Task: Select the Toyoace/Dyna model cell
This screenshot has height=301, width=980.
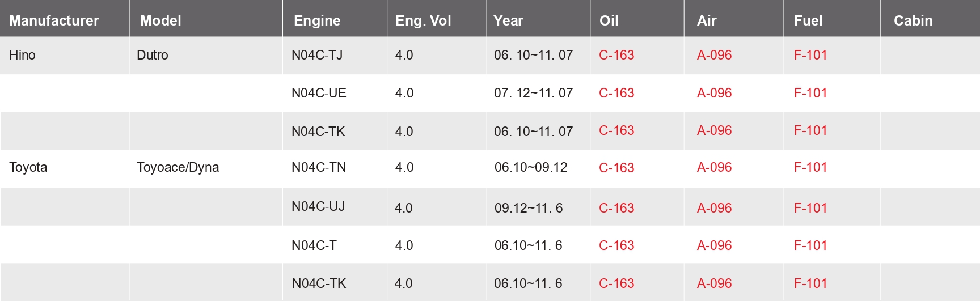Action: (178, 167)
